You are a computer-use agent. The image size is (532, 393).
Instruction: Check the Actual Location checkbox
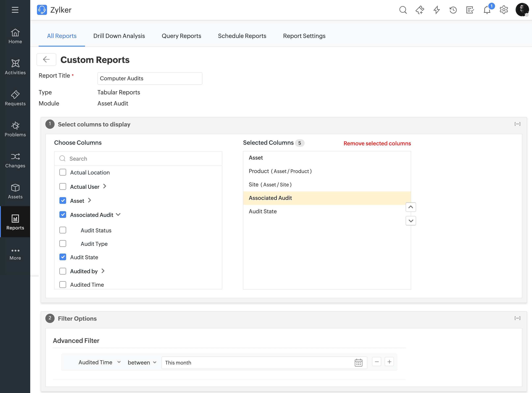point(63,172)
